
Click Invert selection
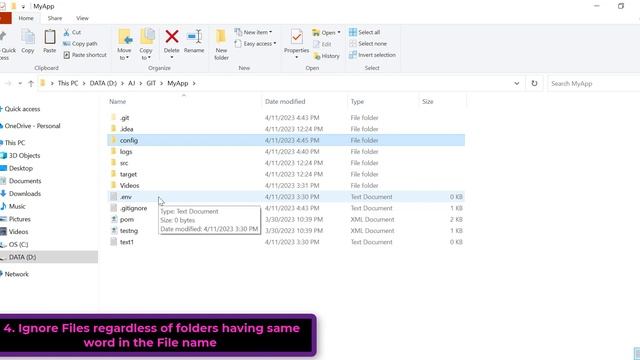(372, 55)
